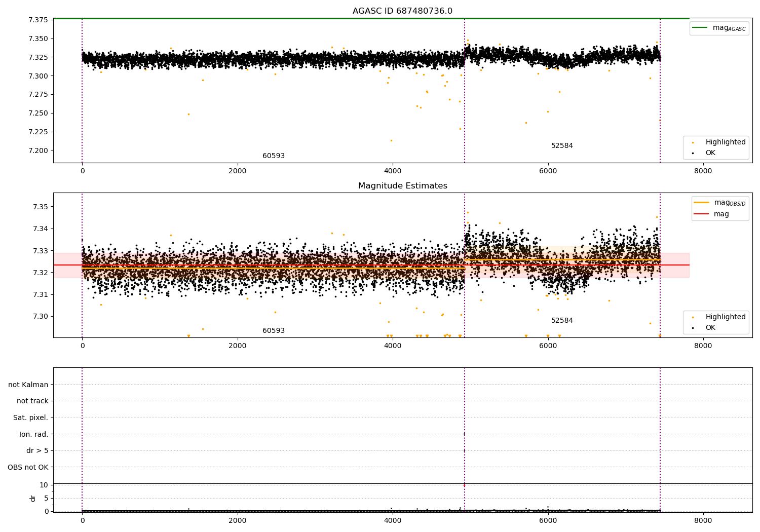Click the 7.31 tick in Magnitude Estimates
760x532 pixels.
pos(41,294)
